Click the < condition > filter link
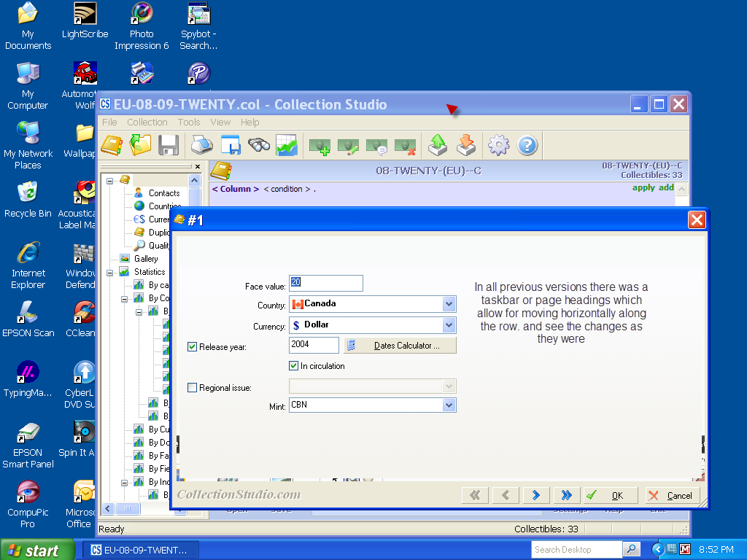This screenshot has width=747, height=560. click(287, 189)
